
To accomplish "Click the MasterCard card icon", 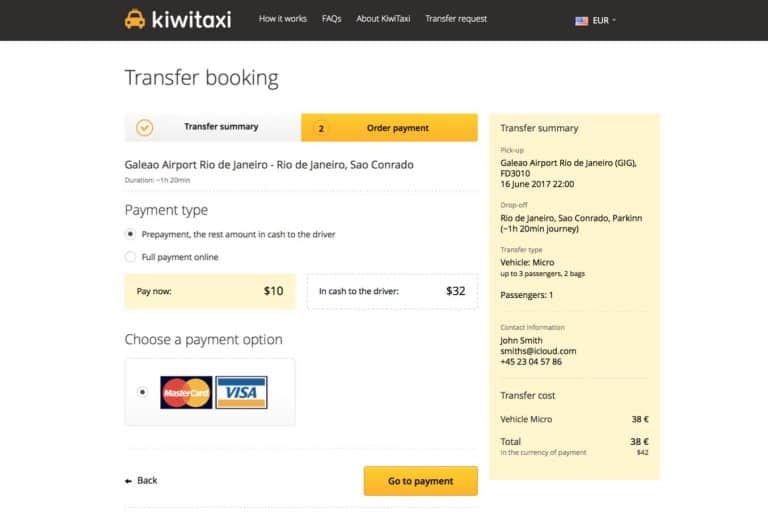I will pos(186,392).
